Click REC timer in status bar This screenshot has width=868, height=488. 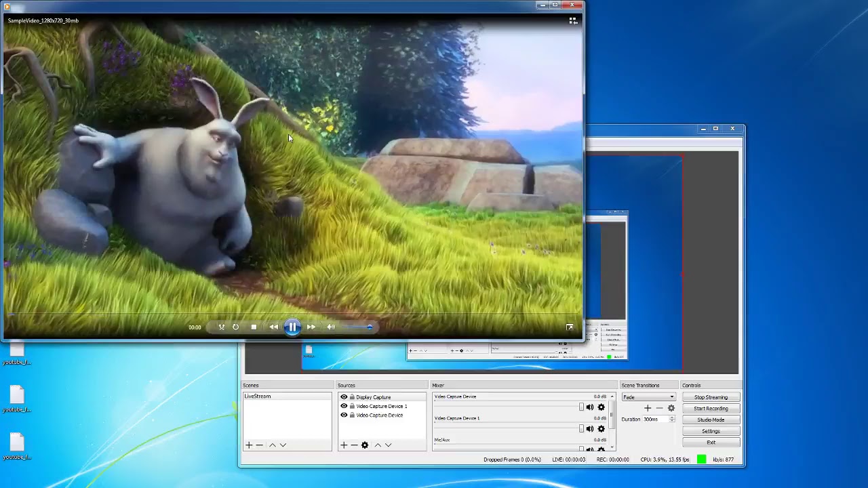(612, 460)
